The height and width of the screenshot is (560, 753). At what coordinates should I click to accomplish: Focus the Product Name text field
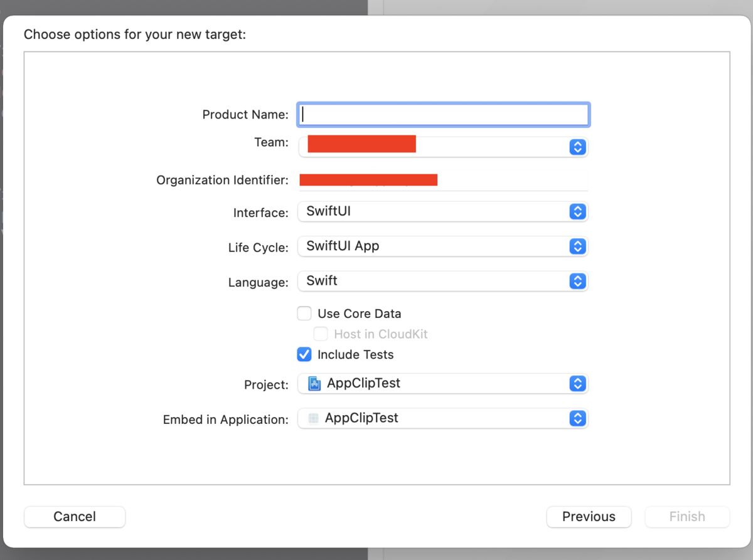[443, 115]
